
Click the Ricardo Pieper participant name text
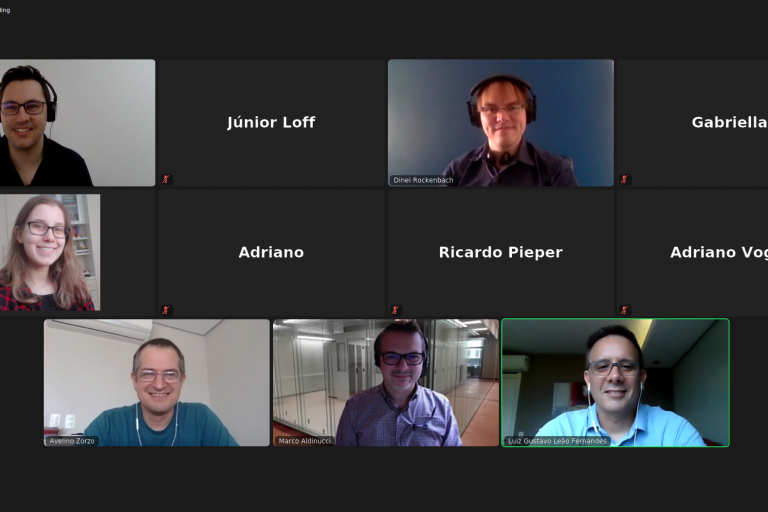click(x=501, y=253)
